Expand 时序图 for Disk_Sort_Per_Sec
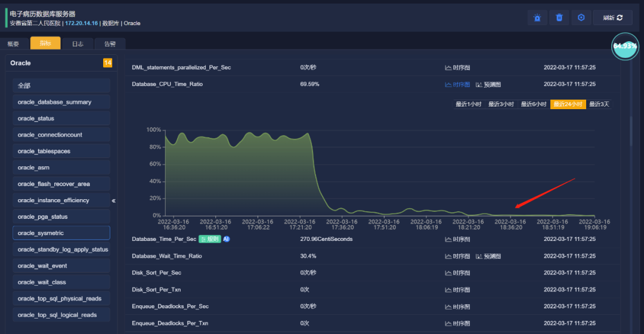 (x=457, y=273)
